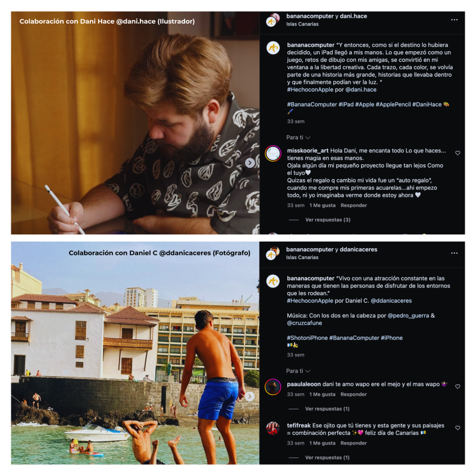Reply to misskoorie_art comment

[x=353, y=205]
